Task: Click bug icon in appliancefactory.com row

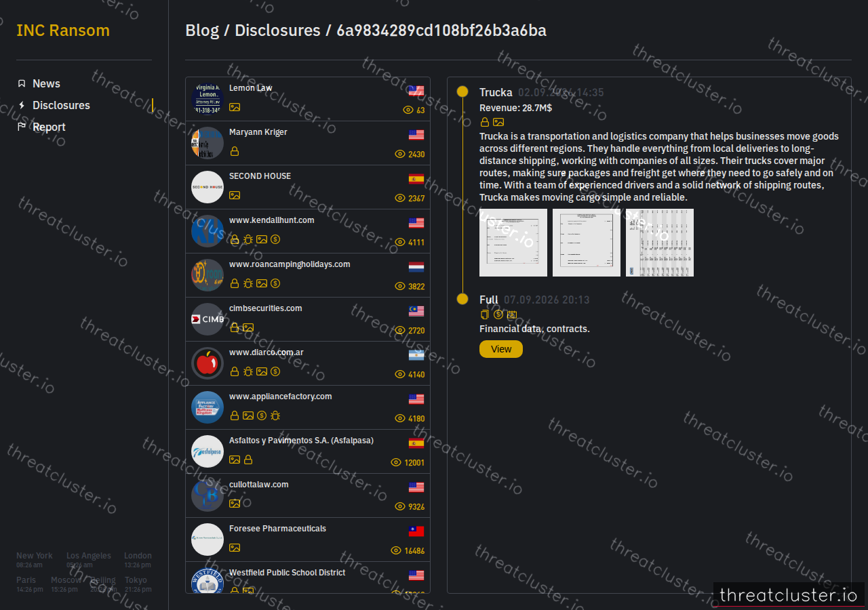Action: point(275,415)
